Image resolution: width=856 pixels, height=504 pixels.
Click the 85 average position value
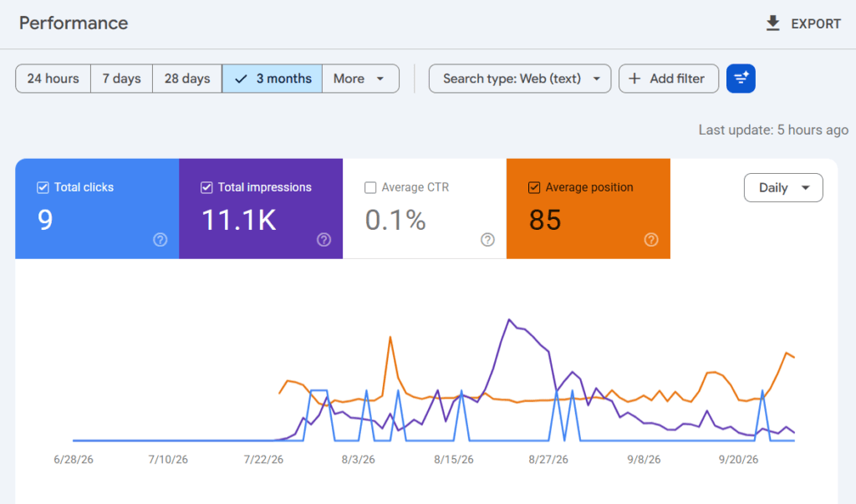tap(545, 220)
